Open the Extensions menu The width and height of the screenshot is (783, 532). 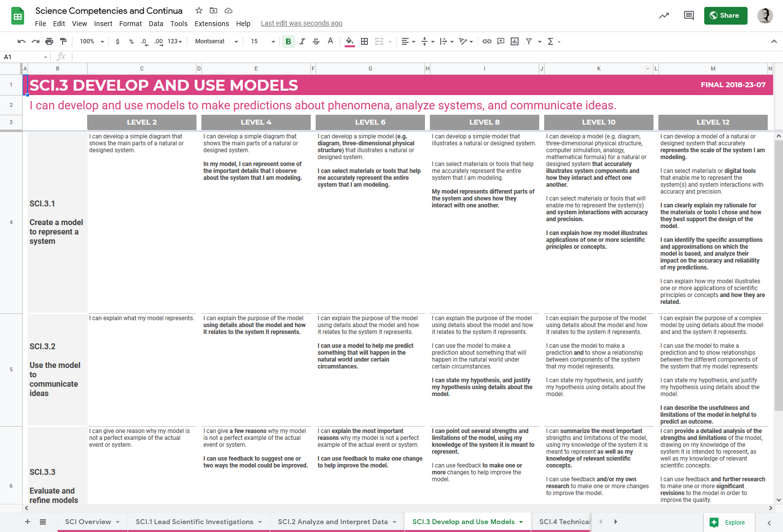click(211, 24)
